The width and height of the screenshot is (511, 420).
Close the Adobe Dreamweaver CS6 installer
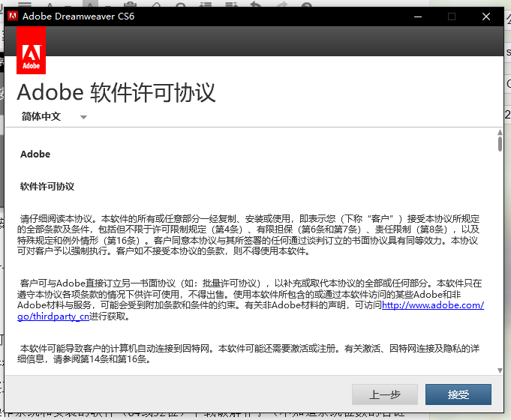(x=486, y=16)
